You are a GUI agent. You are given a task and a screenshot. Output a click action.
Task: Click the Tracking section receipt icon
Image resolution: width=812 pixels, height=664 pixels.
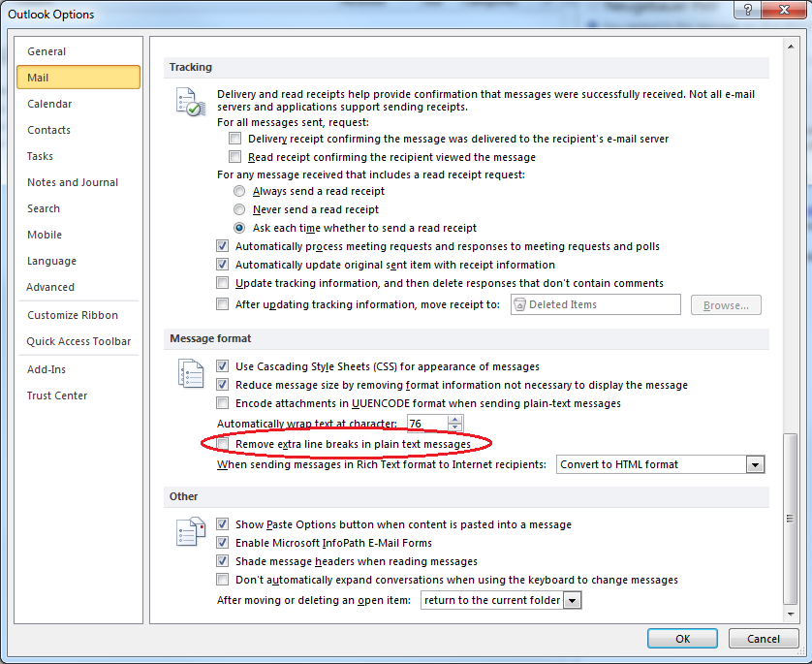189,102
